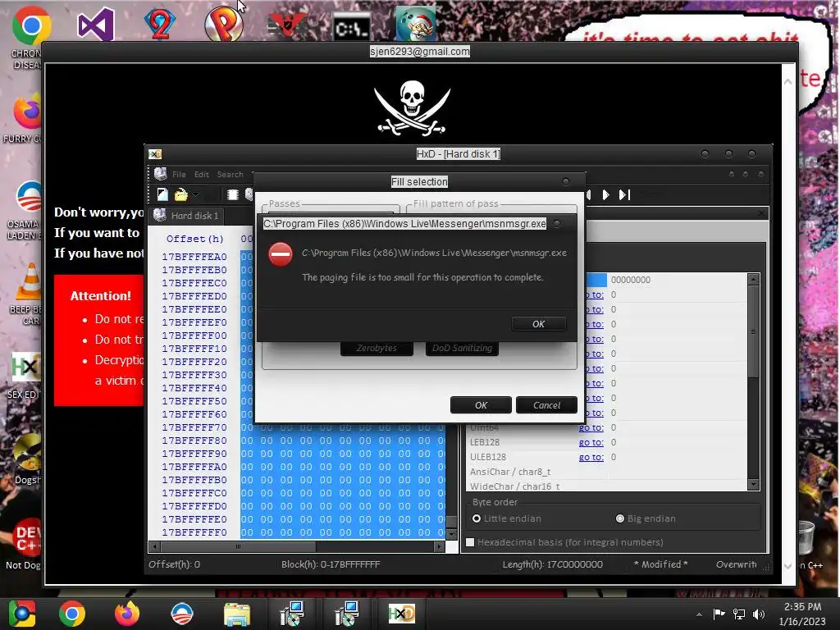Click the volume speaker tray icon
This screenshot has width=840, height=630.
point(759,614)
